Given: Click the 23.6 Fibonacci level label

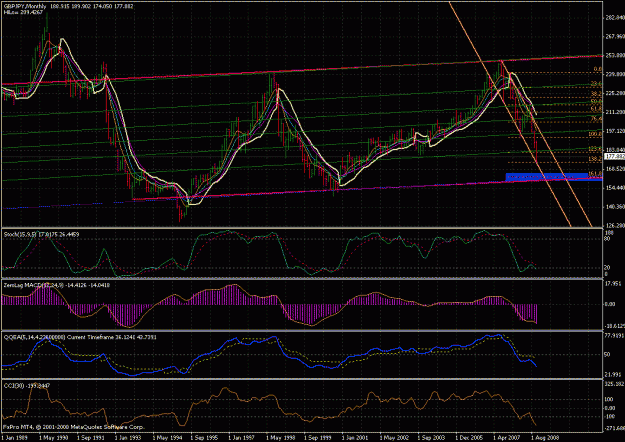Looking at the screenshot, I should point(596,84).
